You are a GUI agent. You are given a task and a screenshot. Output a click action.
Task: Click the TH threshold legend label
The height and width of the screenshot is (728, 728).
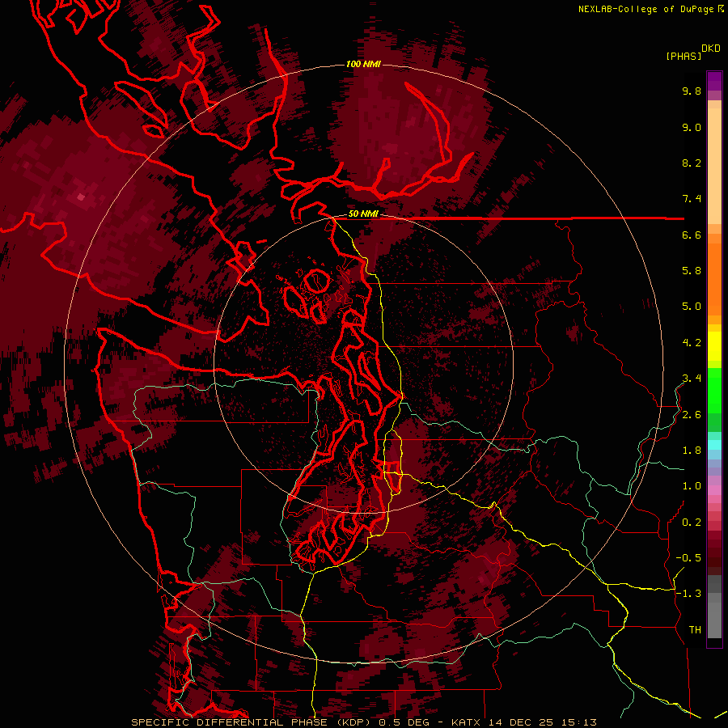click(695, 630)
